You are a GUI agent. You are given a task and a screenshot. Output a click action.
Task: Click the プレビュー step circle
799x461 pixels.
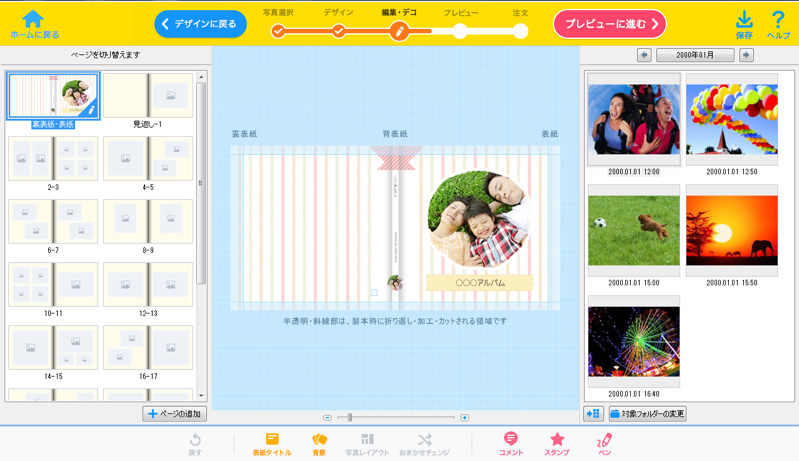click(460, 32)
